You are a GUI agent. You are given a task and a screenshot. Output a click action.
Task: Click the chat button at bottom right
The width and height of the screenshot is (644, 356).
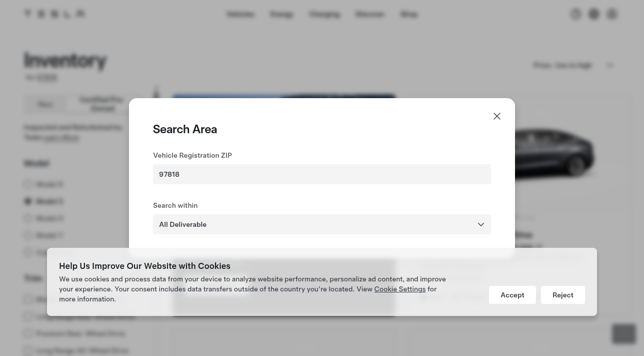tap(624, 334)
